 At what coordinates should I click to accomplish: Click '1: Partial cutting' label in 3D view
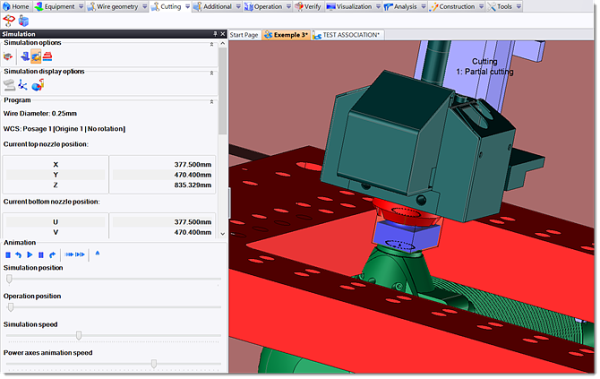(x=484, y=72)
